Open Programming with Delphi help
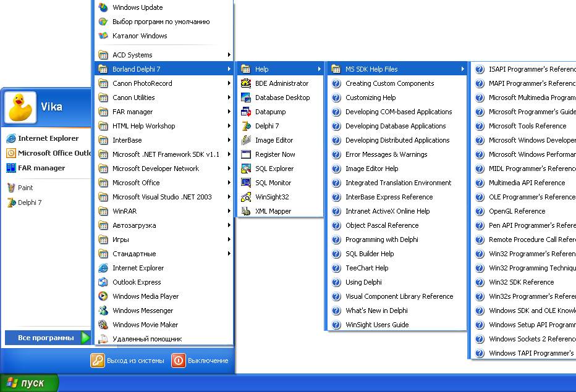The width and height of the screenshot is (576, 392). 397,240
